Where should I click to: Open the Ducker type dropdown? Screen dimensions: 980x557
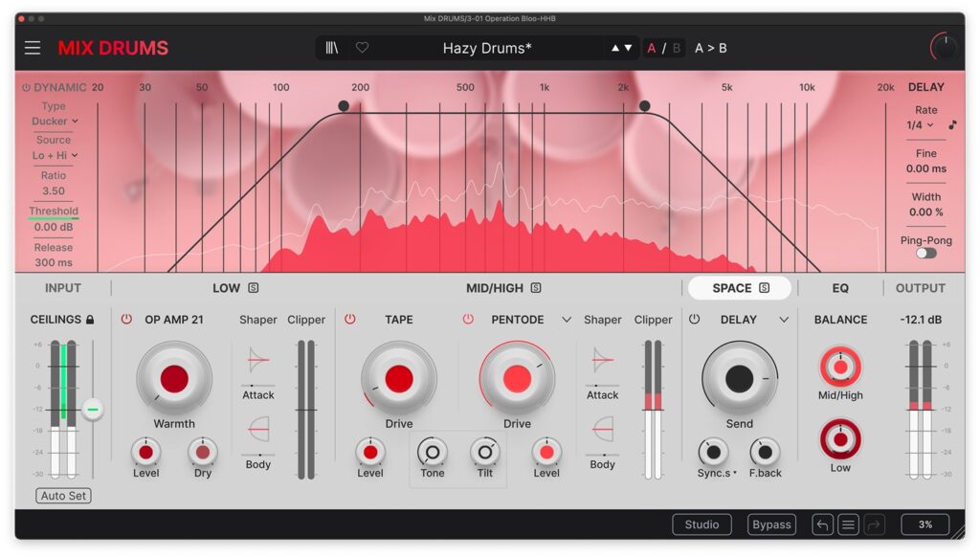click(x=55, y=121)
